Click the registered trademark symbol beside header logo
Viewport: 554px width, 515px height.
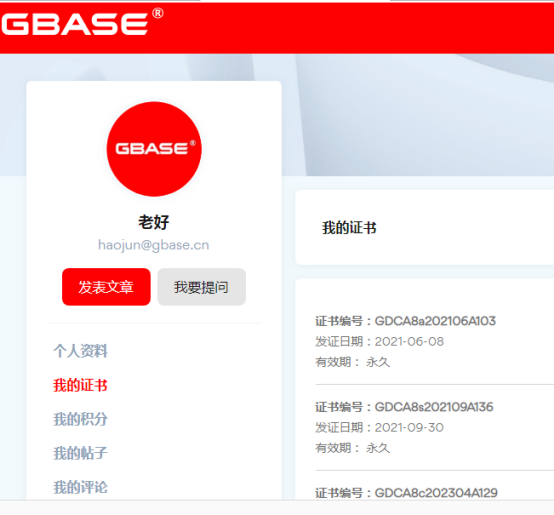tap(158, 13)
